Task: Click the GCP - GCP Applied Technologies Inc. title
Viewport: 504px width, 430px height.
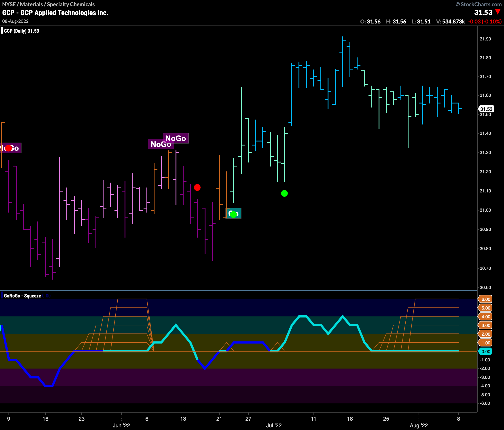Action: pyautogui.click(x=55, y=13)
